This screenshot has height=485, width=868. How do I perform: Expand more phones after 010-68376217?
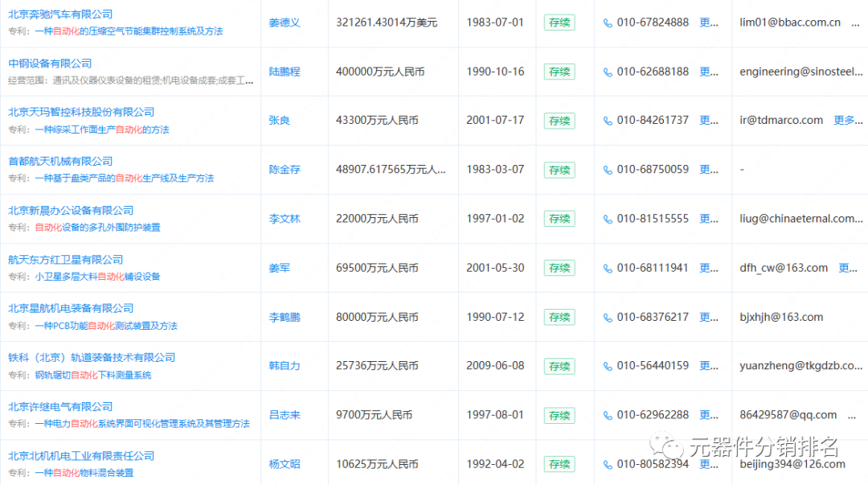pos(709,317)
